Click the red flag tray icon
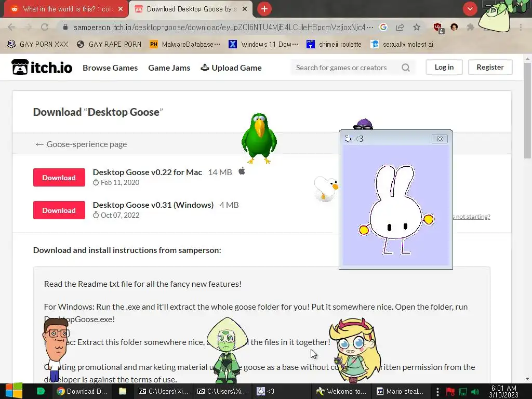Screen dimensions: 532x399 [450, 392]
